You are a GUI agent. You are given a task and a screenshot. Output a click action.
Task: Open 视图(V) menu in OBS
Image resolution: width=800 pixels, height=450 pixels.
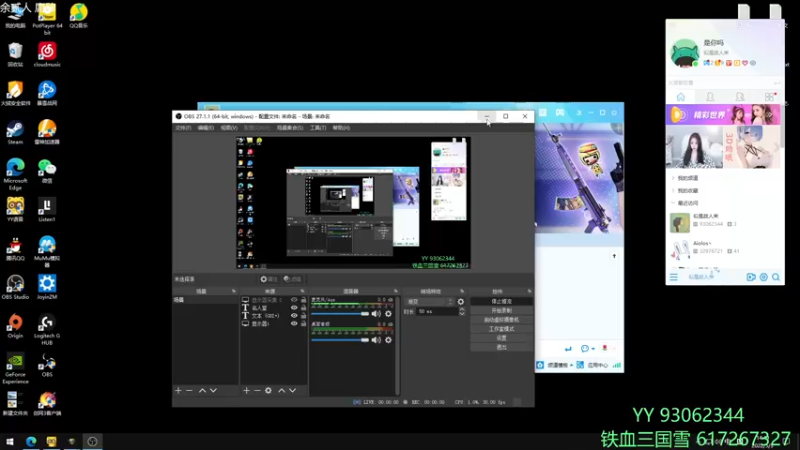point(229,128)
